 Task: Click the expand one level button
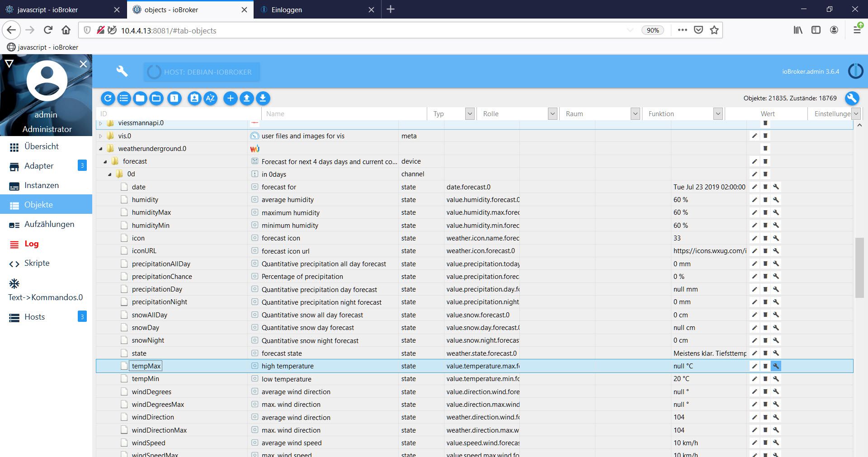pos(175,98)
